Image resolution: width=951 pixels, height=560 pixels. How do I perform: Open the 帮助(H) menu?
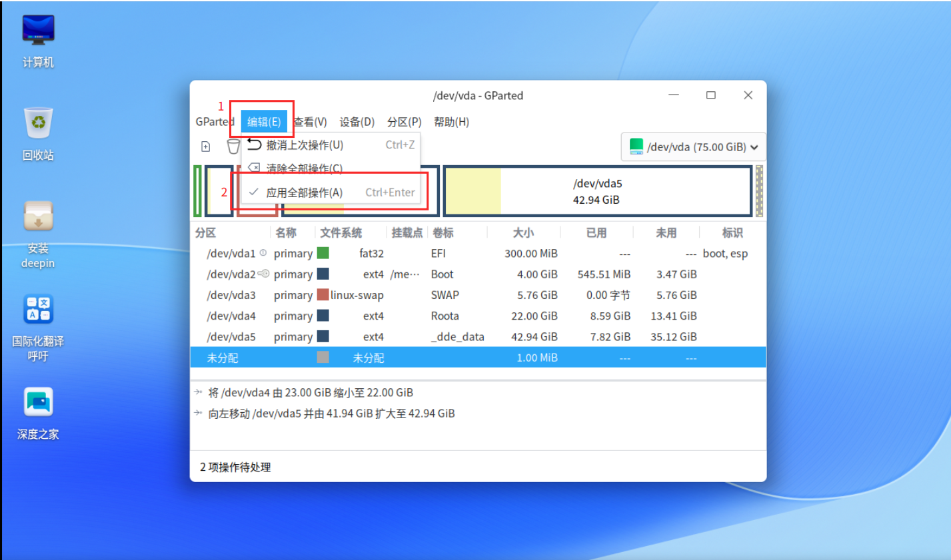pyautogui.click(x=451, y=122)
